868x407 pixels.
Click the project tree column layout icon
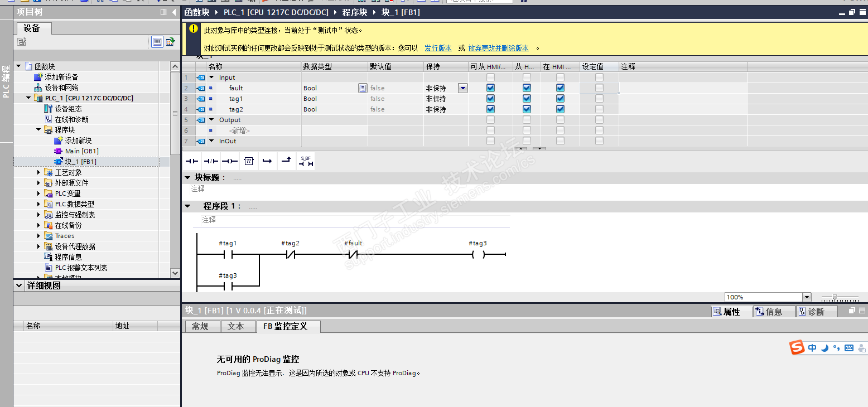coord(163,12)
